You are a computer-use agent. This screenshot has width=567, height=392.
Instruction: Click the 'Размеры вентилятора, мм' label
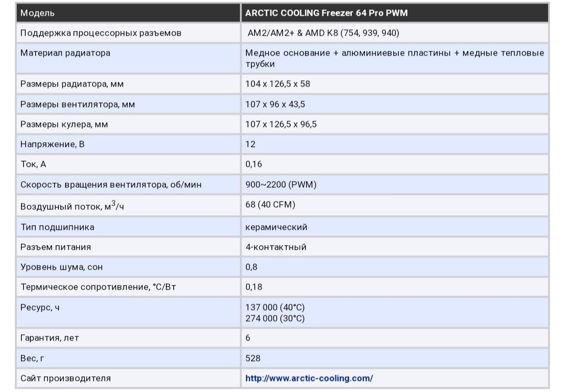(77, 104)
